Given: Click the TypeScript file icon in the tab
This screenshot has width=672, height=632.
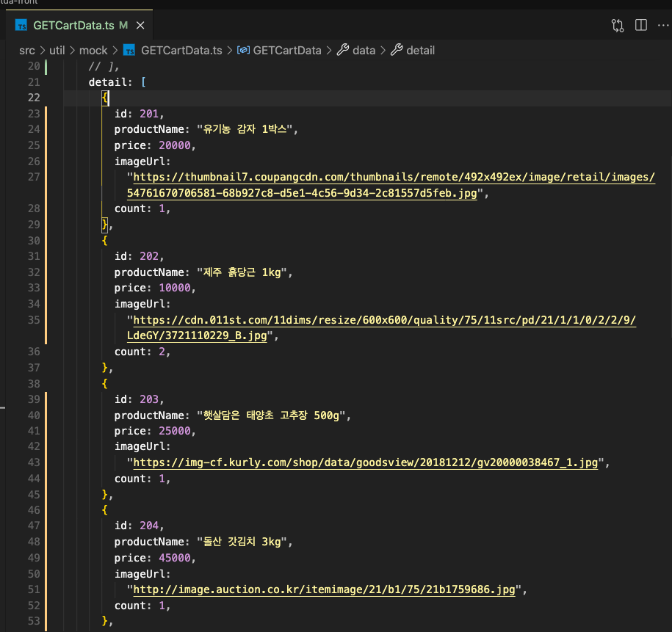Looking at the screenshot, I should tap(21, 26).
